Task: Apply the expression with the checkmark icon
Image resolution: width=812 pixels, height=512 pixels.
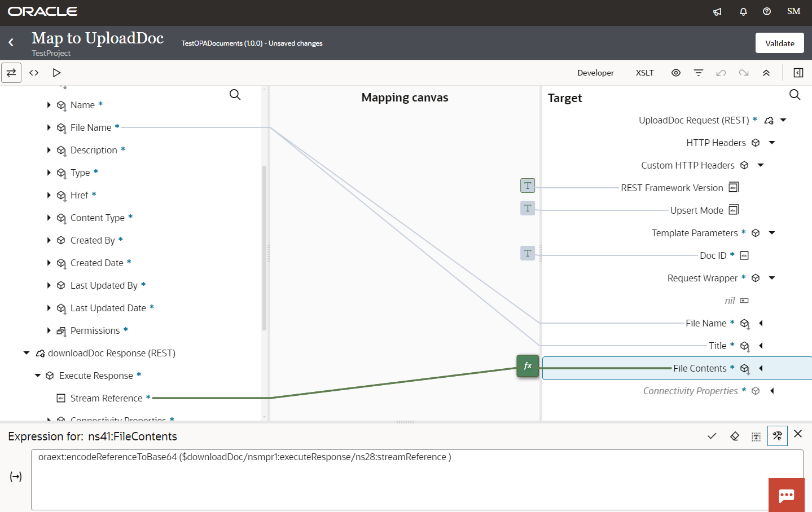Action: (x=712, y=435)
